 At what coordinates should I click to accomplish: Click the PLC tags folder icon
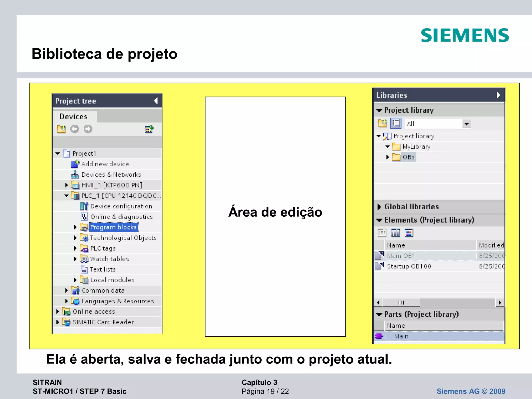pyautogui.click(x=84, y=248)
